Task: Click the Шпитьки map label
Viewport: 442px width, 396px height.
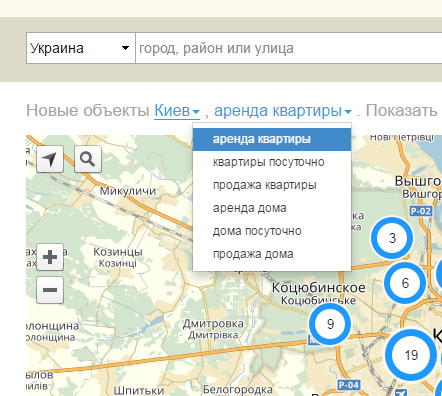Action: point(139,390)
